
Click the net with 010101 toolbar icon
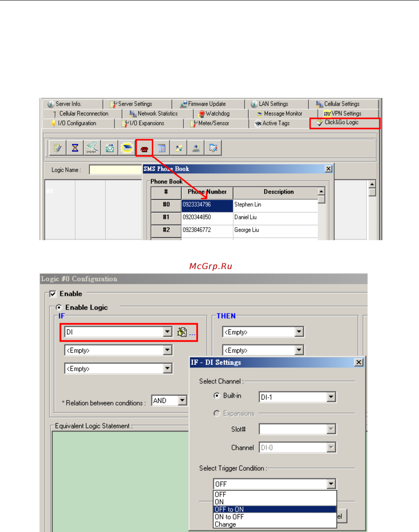point(92,148)
